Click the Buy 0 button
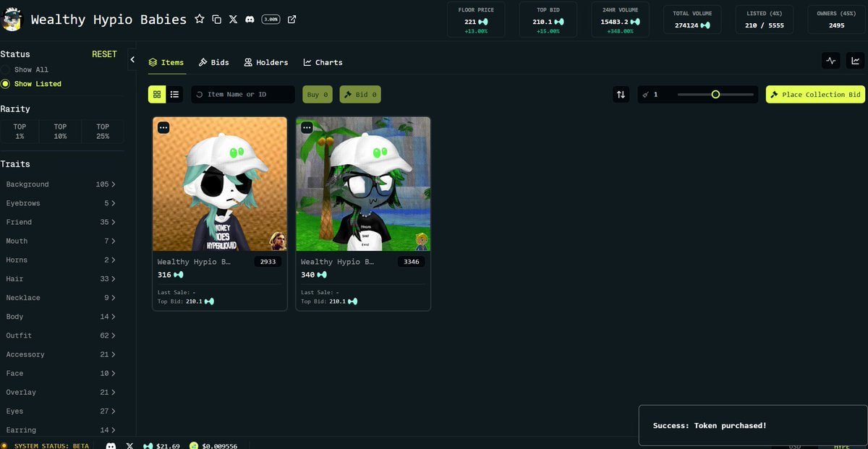 318,95
